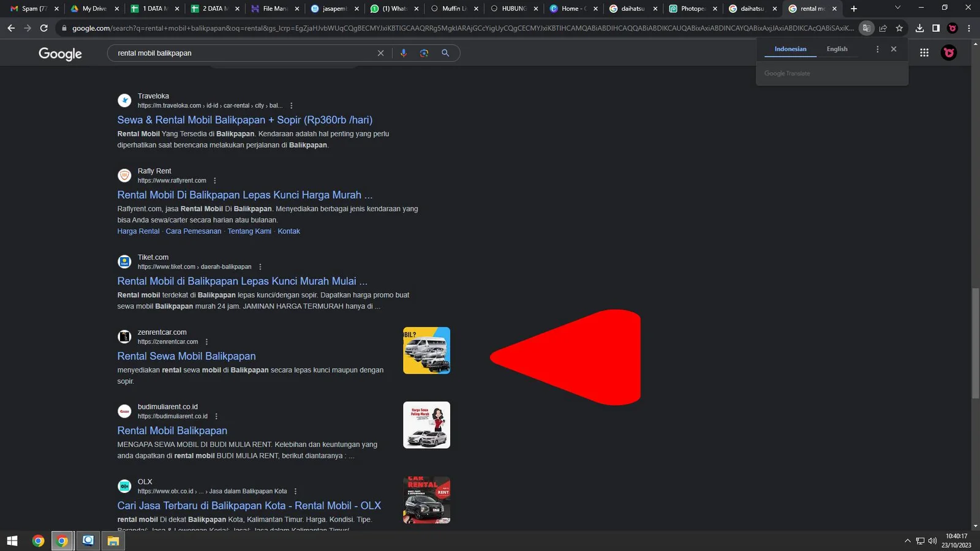Screen dimensions: 980x551
Task: Open more options for Tiket.com result
Action: tap(260, 267)
